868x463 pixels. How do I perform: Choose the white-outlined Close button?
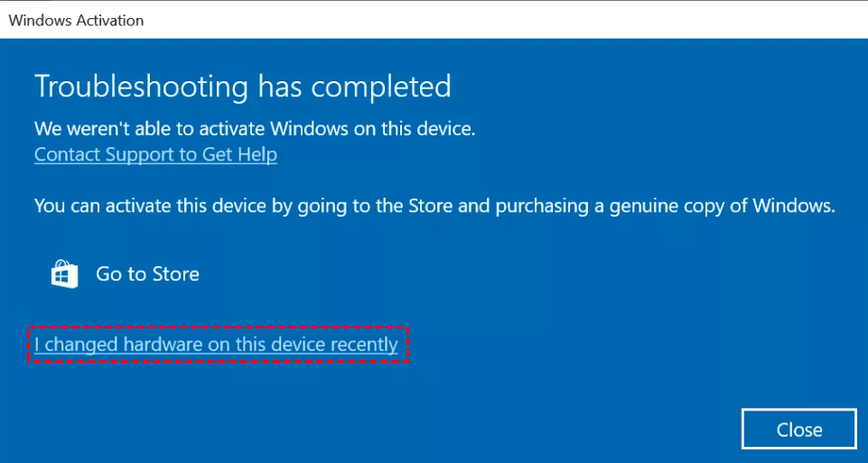[798, 429]
